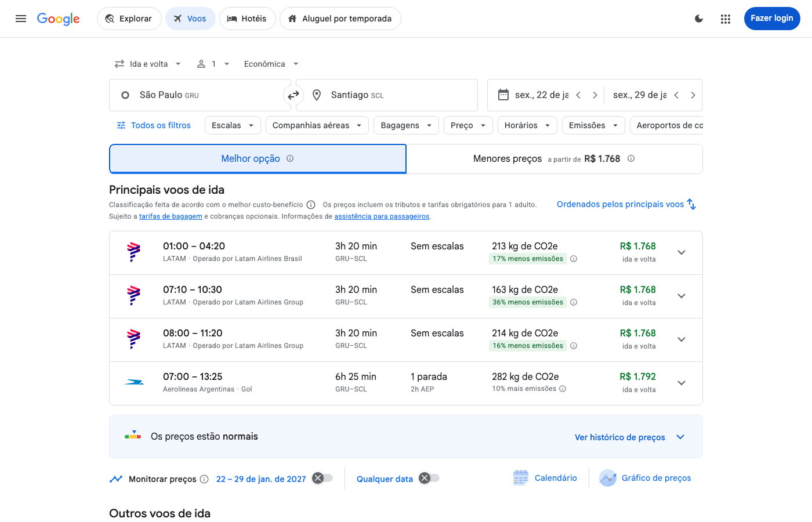Click the Calendário icon

point(521,478)
